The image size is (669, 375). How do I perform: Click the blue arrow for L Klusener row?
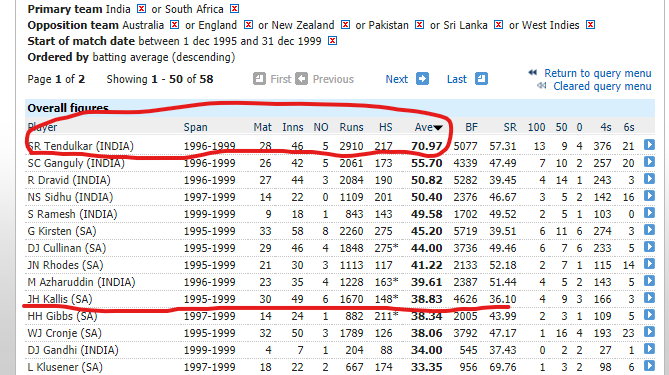click(x=649, y=366)
